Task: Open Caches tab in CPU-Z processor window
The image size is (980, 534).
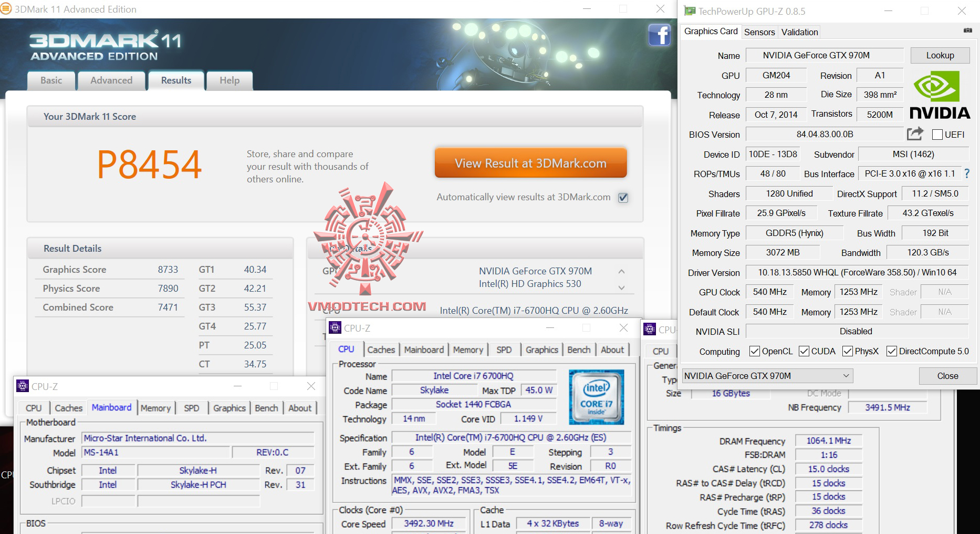Action: click(381, 350)
